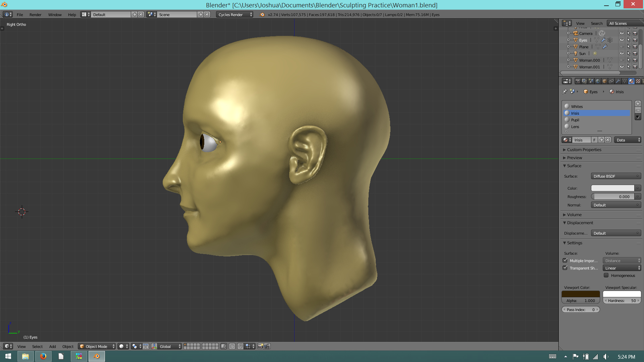
Task: Open the Modifiers properties tab (wrench icon)
Action: click(x=618, y=81)
